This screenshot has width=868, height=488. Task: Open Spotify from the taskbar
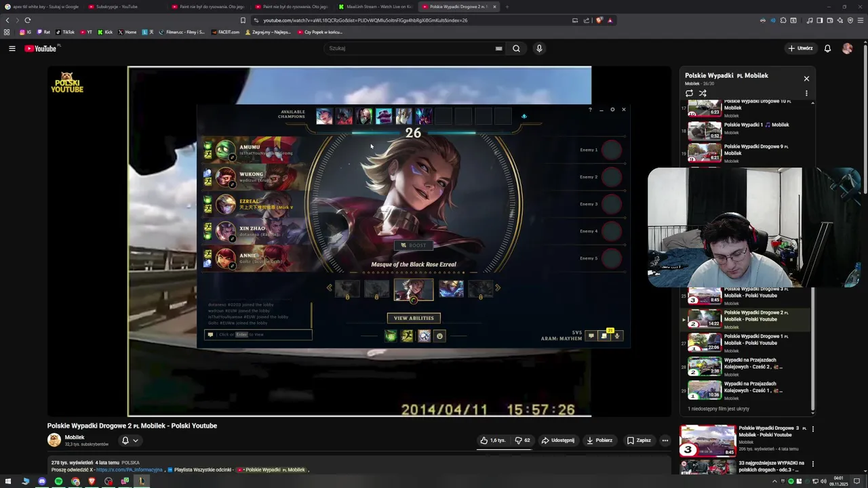[58, 481]
